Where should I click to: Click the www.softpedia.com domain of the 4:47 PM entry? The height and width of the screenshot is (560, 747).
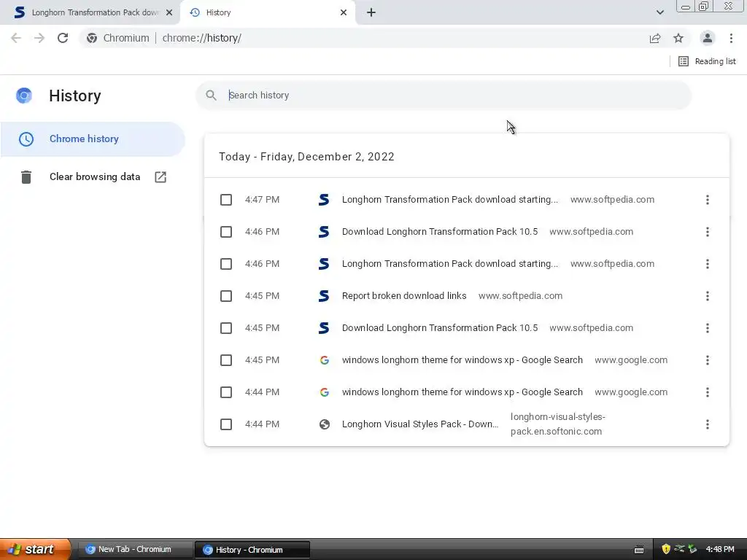tap(612, 200)
